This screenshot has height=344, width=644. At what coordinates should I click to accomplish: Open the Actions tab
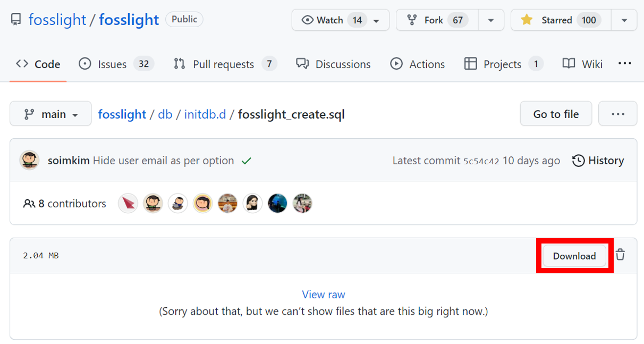pyautogui.click(x=417, y=64)
